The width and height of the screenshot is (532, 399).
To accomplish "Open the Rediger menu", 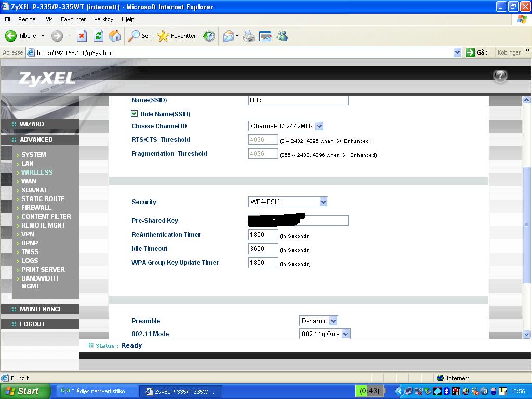I will pos(28,19).
